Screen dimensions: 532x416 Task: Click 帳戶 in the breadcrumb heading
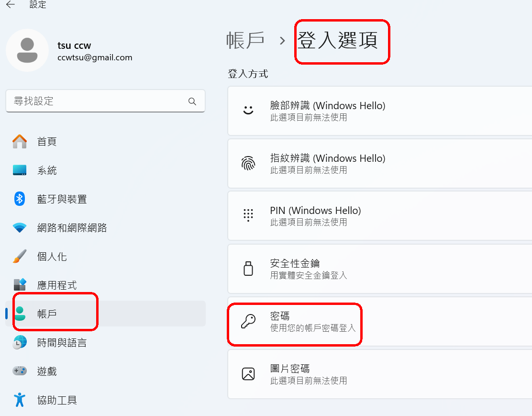245,40
